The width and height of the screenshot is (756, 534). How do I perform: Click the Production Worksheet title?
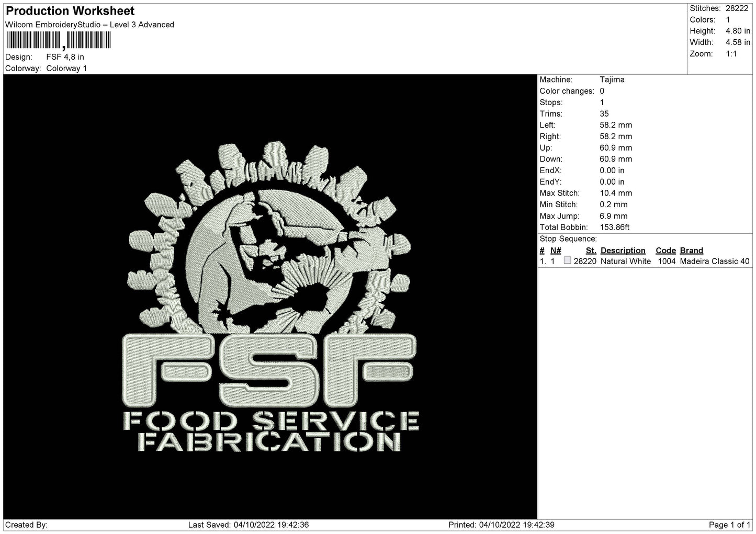point(70,11)
